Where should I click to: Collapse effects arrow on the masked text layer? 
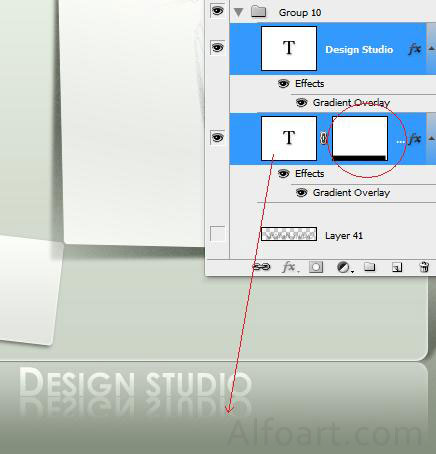pyautogui.click(x=431, y=138)
